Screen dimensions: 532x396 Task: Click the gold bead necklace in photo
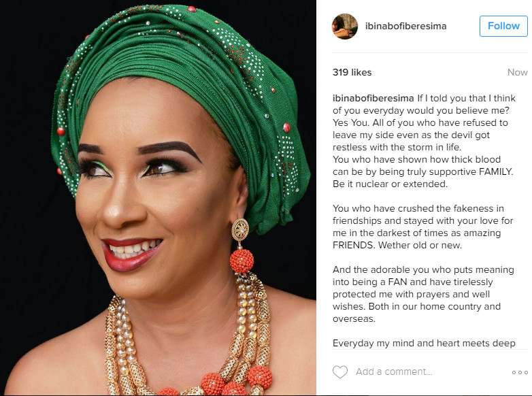click(188, 340)
